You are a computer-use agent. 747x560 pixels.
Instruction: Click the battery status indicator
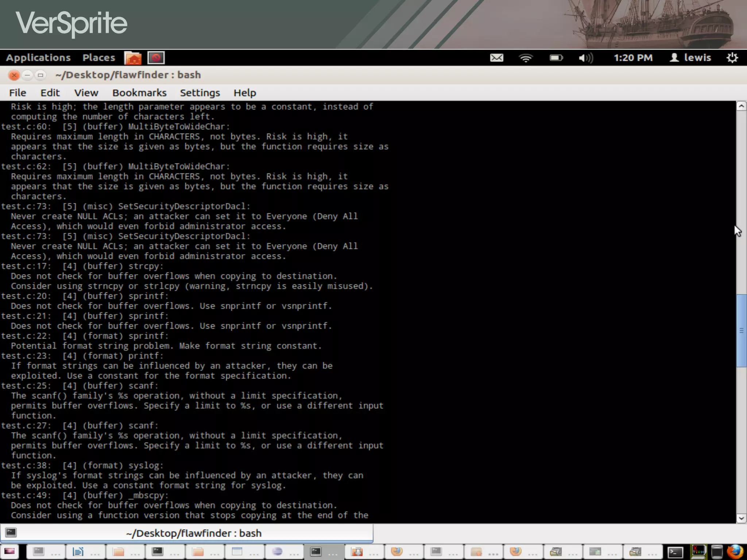[556, 58]
